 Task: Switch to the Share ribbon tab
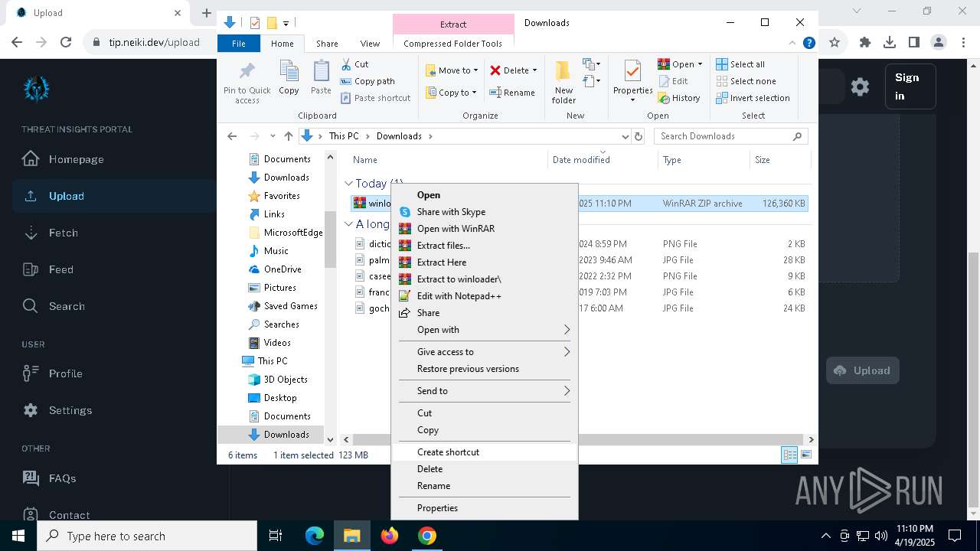pyautogui.click(x=327, y=44)
